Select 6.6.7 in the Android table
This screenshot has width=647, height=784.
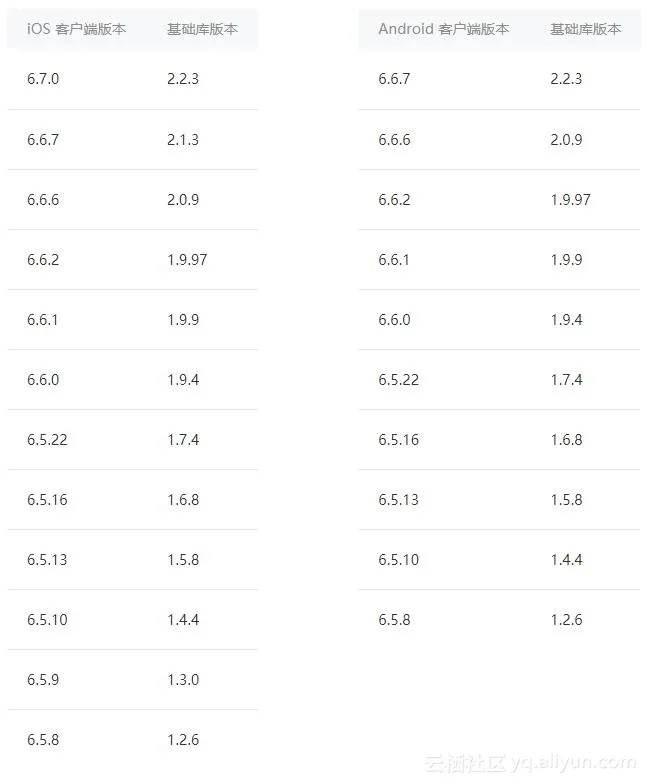394,79
